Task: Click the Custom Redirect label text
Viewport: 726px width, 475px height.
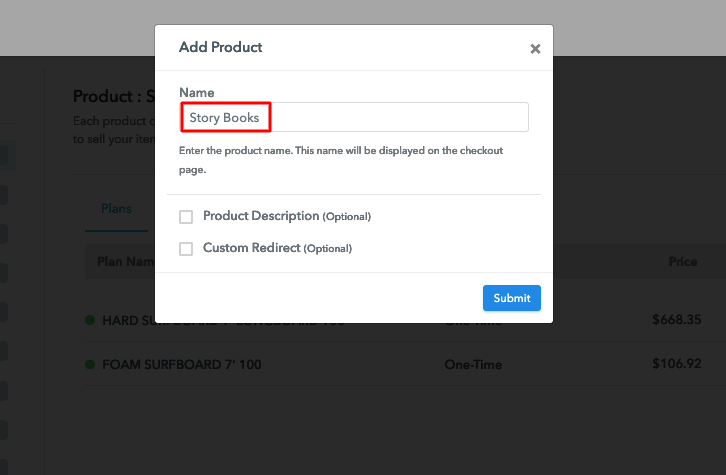Action: tap(252, 248)
